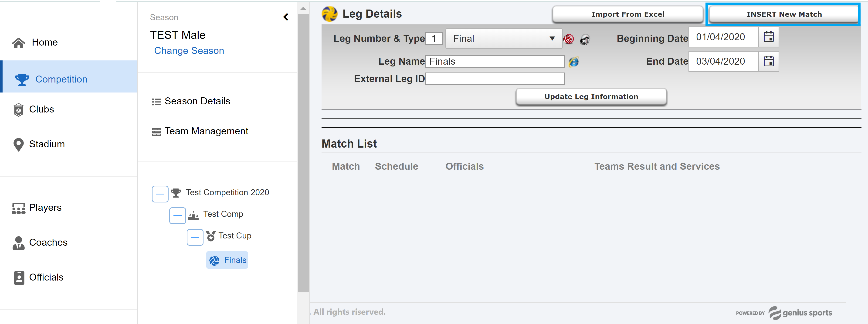
Task: Click the Stadium location pin icon
Action: pyautogui.click(x=19, y=144)
